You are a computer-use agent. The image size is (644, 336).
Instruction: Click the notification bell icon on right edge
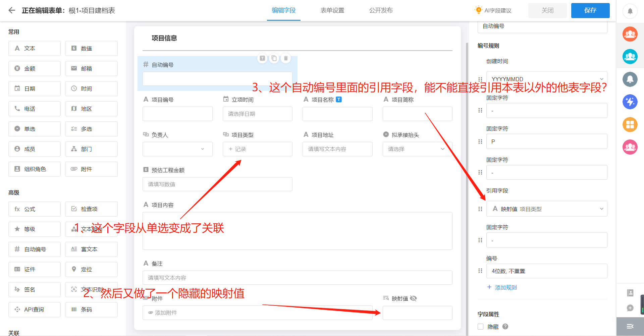click(630, 11)
